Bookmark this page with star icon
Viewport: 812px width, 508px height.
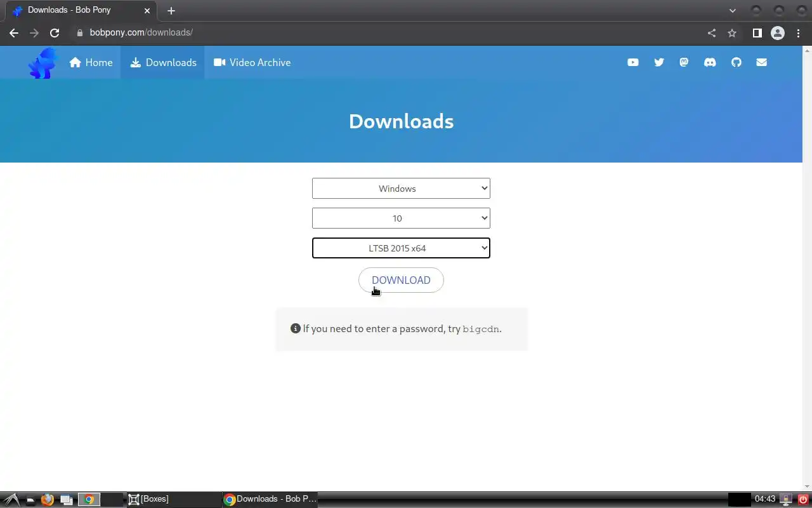click(732, 33)
